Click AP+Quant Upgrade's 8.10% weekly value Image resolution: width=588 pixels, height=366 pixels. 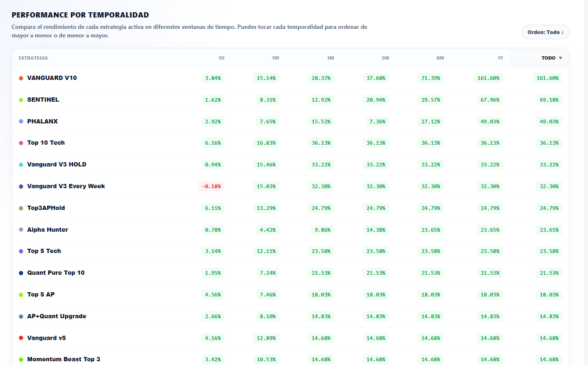point(268,316)
